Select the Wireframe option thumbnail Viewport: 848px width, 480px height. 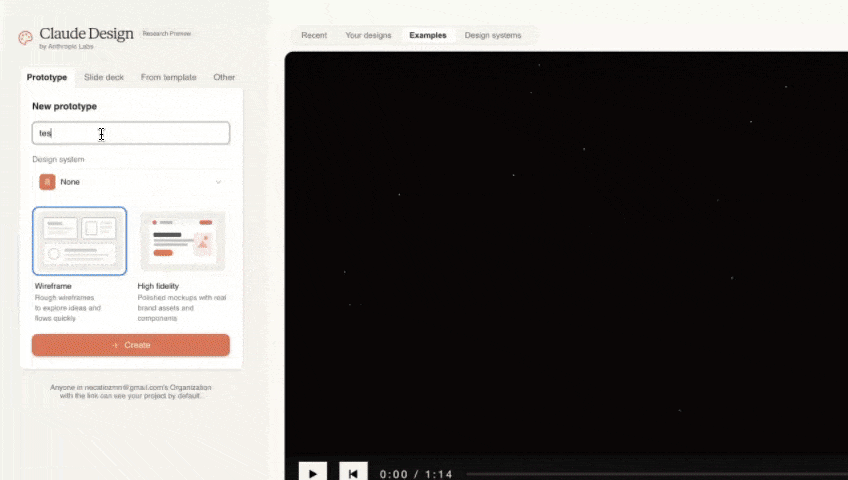click(x=80, y=241)
